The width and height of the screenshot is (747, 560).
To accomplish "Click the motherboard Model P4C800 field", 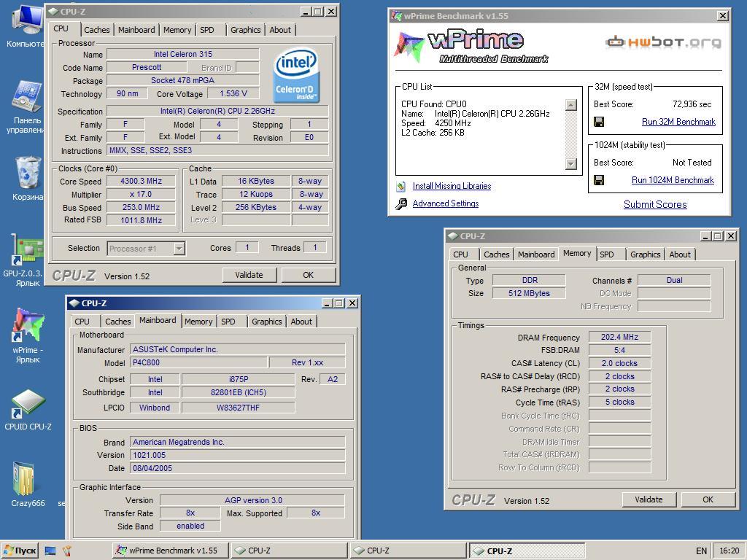I will pos(198,362).
